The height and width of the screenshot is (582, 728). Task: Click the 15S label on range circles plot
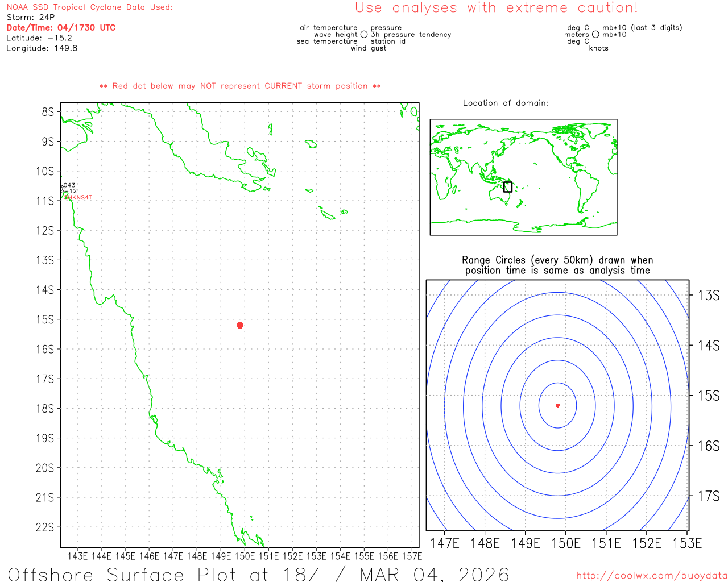tap(709, 396)
